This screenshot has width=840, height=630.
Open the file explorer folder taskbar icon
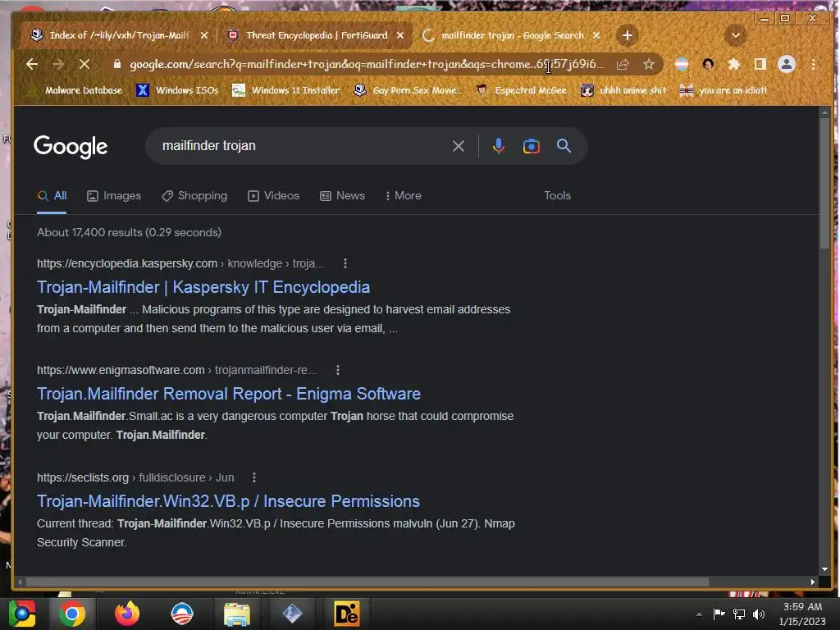tap(236, 614)
